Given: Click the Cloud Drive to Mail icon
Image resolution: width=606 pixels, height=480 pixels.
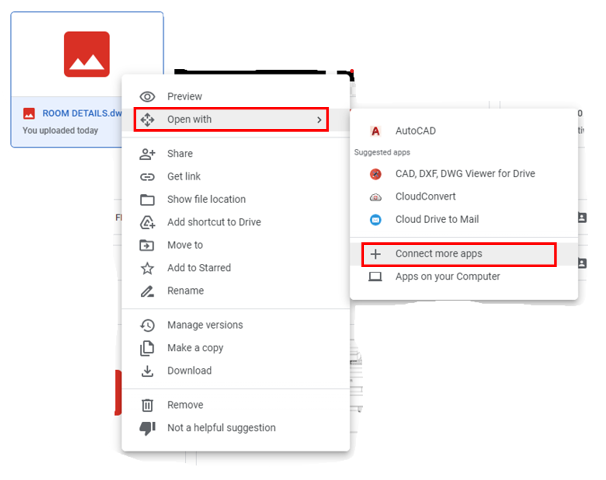Looking at the screenshot, I should (x=376, y=220).
